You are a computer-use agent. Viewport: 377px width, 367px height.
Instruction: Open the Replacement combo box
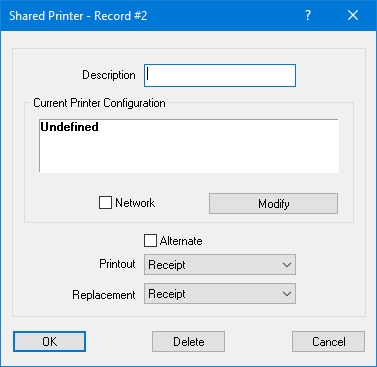point(220,294)
